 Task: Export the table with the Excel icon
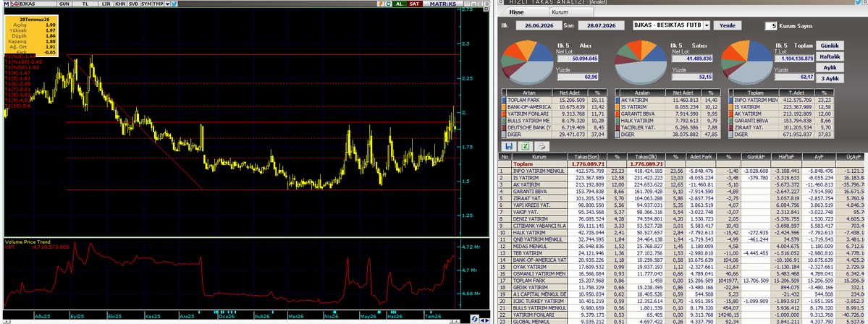point(525,147)
